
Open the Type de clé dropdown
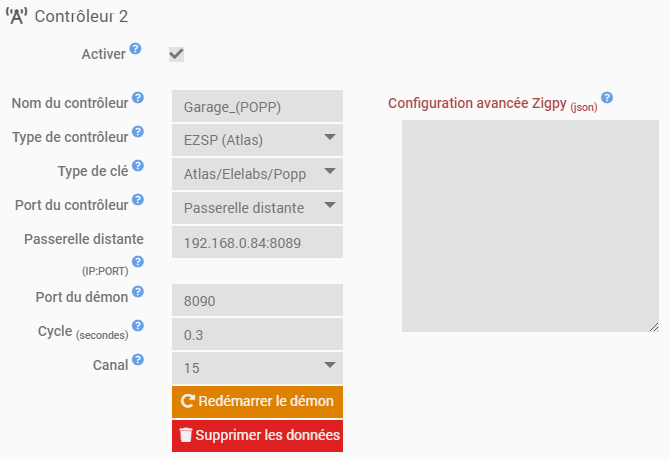click(257, 173)
